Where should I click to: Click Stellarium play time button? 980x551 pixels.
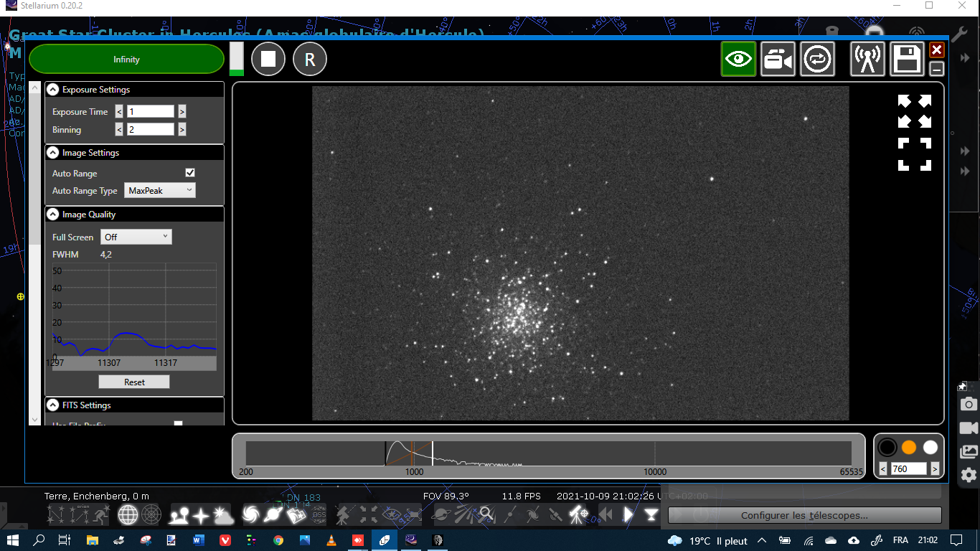[x=628, y=514]
